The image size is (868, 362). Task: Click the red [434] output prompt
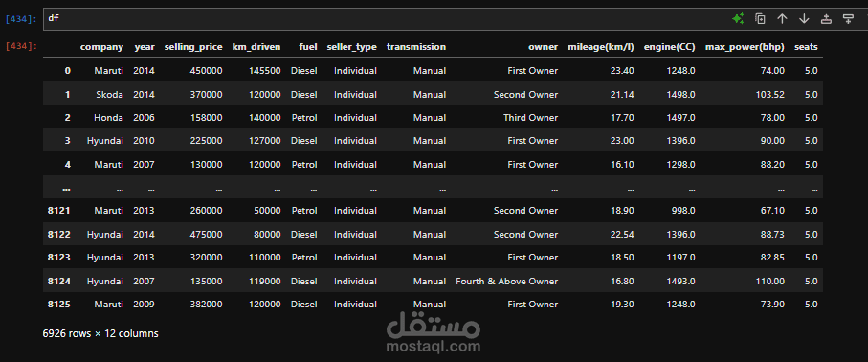coord(21,46)
